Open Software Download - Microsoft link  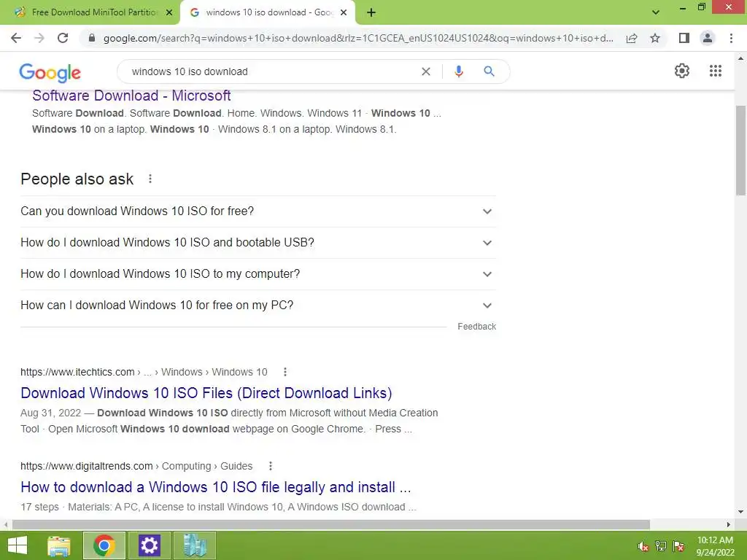[131, 96]
